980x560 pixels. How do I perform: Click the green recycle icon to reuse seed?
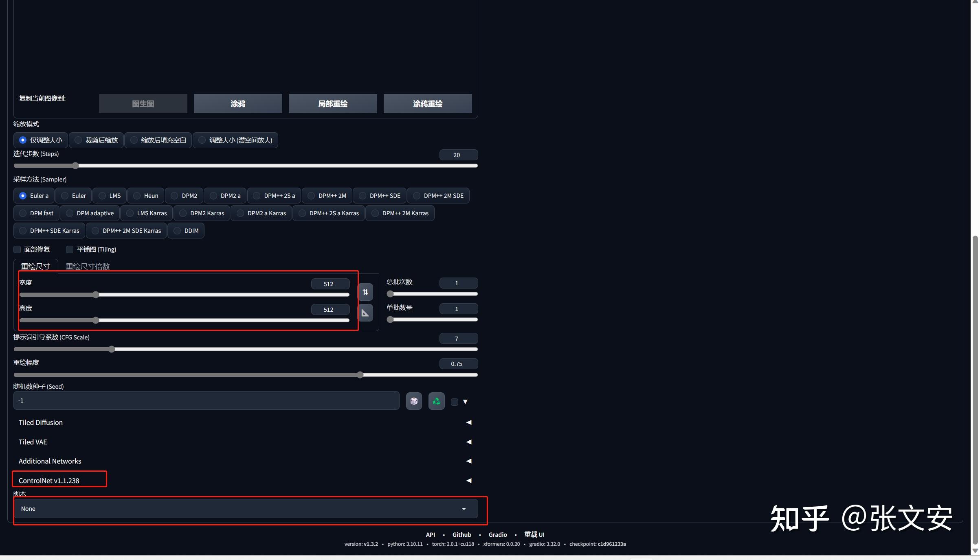click(x=436, y=401)
